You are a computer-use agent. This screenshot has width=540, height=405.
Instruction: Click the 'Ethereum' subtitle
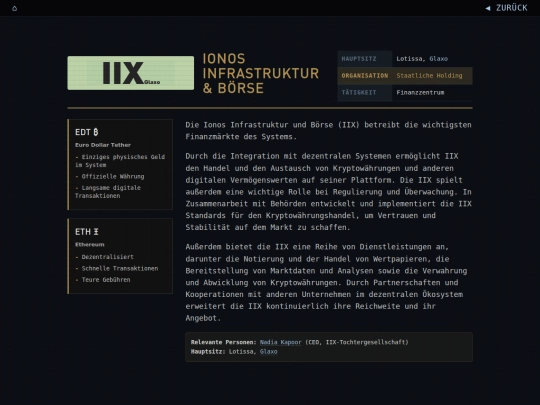pyautogui.click(x=90, y=245)
